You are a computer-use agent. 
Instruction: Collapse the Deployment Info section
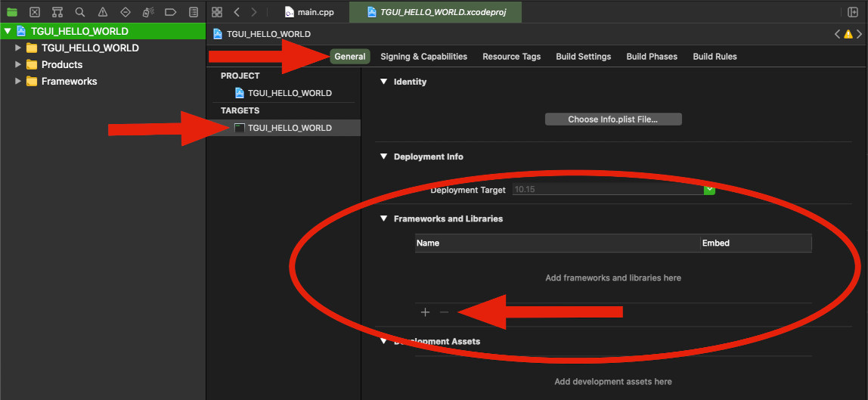click(x=383, y=157)
